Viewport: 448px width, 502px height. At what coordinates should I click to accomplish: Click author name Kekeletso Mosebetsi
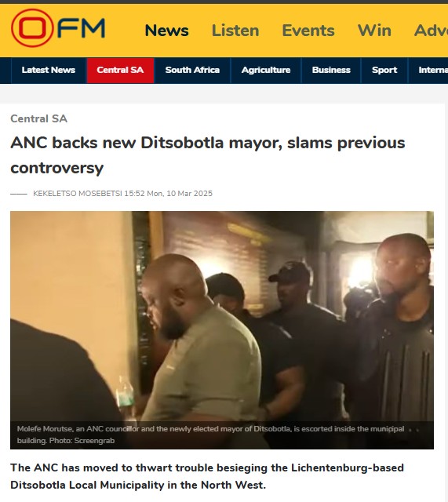78,194
